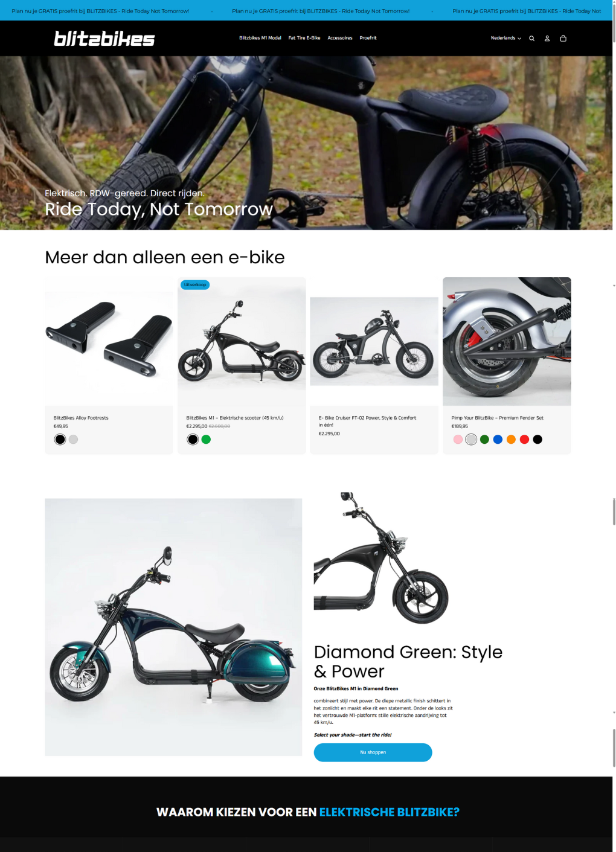The width and height of the screenshot is (616, 852).
Task: Open E-Bike Cruiser FT-02 product title
Action: [x=367, y=421]
